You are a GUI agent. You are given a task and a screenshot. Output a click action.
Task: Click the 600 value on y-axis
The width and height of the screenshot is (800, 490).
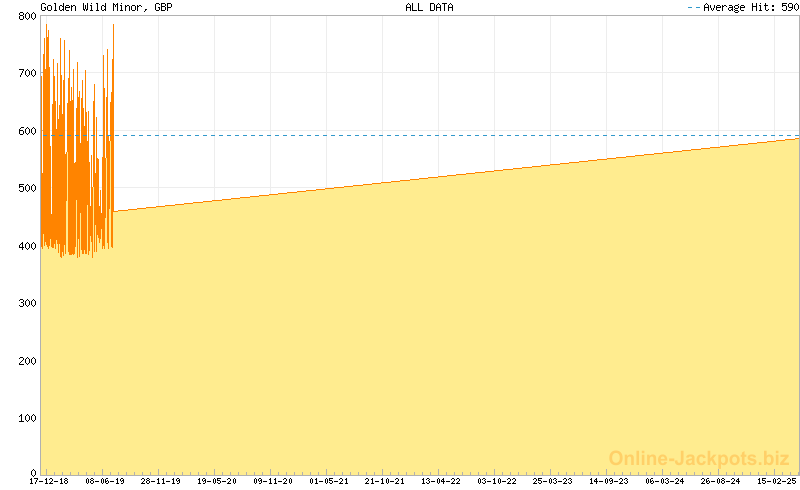pos(26,131)
